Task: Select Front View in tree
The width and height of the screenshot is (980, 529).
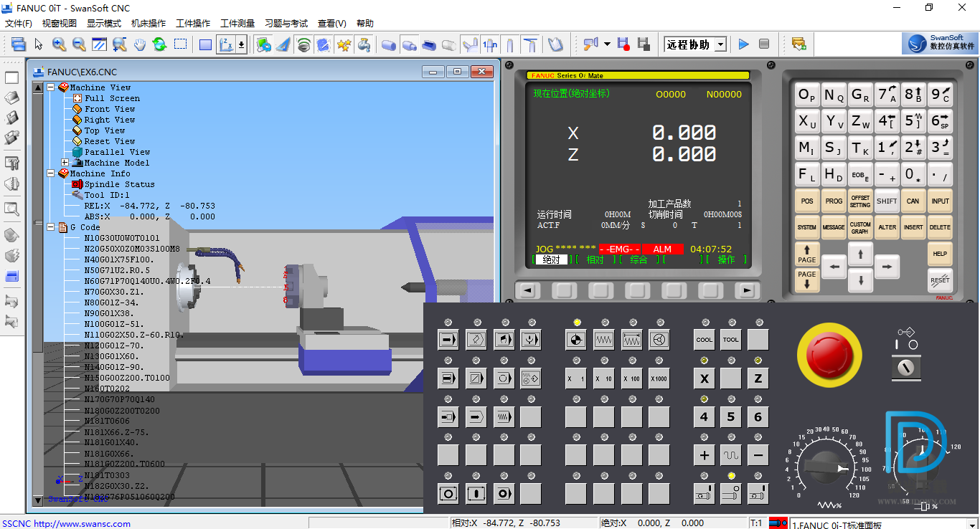Action: (x=110, y=109)
